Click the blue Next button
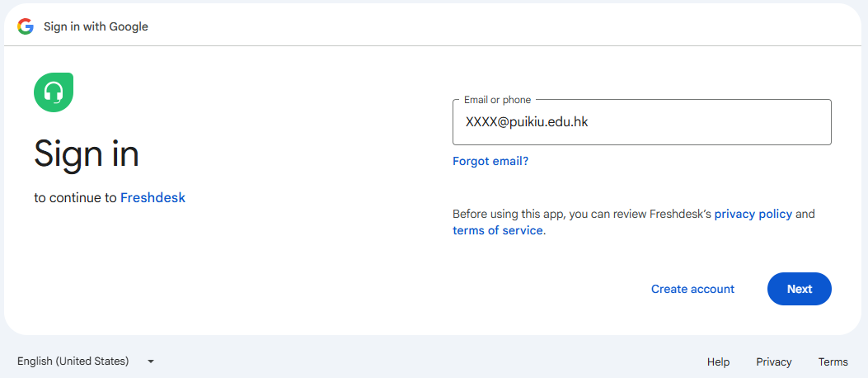The image size is (868, 378). [x=800, y=289]
